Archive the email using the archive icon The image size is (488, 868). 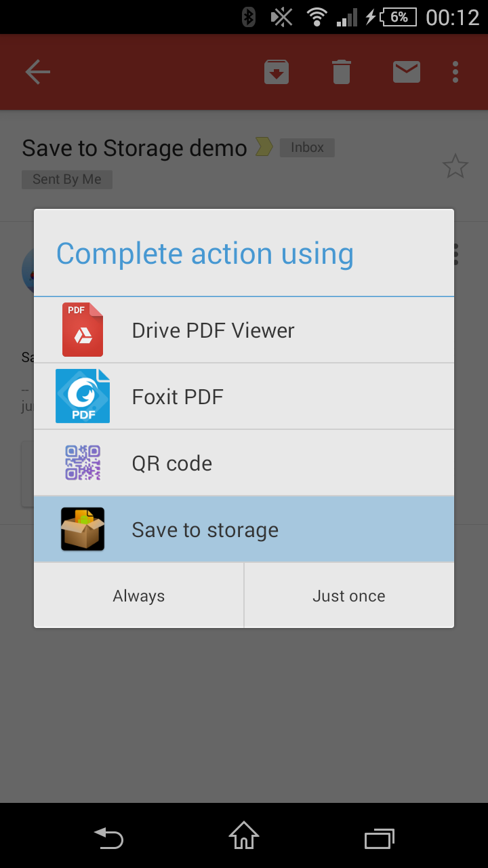(x=277, y=71)
